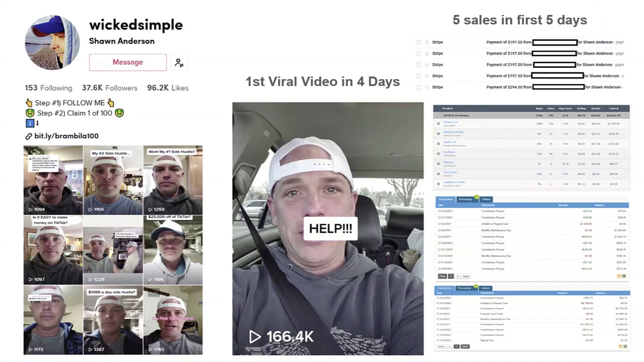Viewport: 644px width, 362px height.
Task: Open the wickedsimple profile picture
Action: pyautogui.click(x=52, y=42)
